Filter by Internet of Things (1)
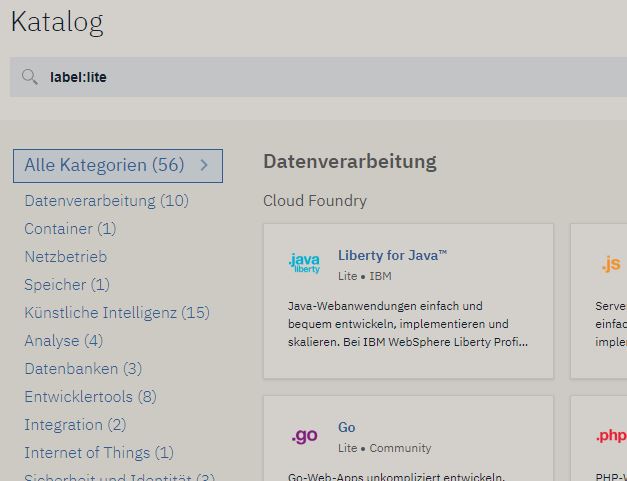The height and width of the screenshot is (481, 627). (98, 452)
